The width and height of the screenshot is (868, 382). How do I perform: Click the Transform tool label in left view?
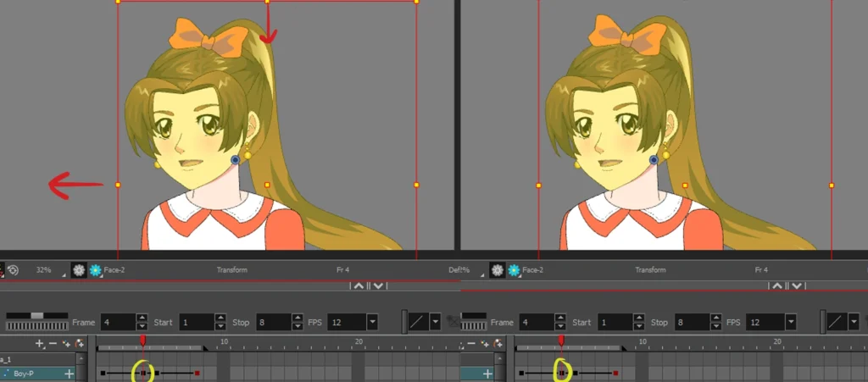pos(232,270)
